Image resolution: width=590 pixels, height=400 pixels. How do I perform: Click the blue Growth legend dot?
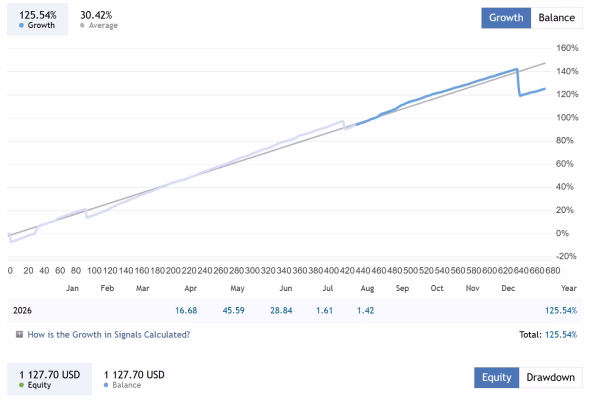coord(21,25)
